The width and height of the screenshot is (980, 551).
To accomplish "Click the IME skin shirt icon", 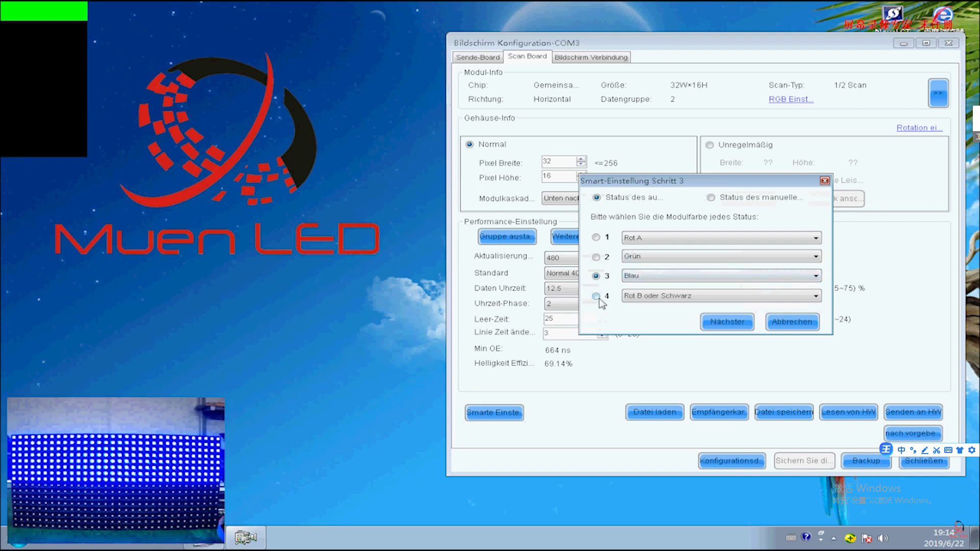I will pyautogui.click(x=960, y=450).
